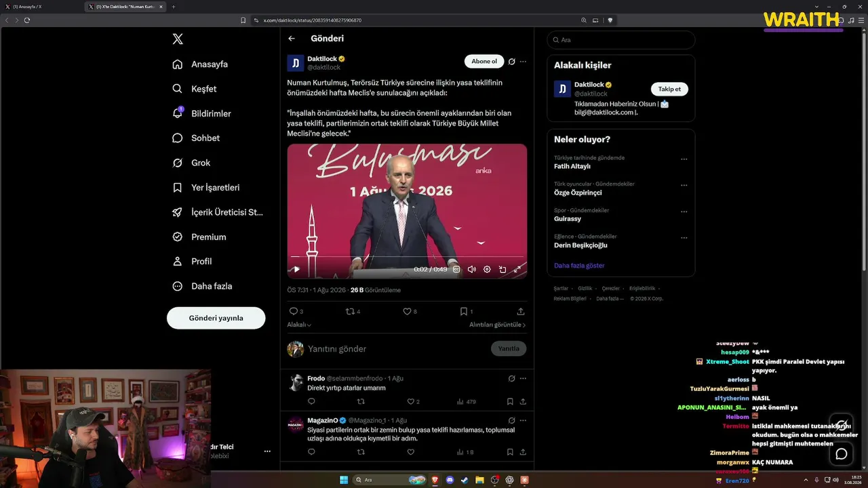
Task: Open video settings gear
Action: 487,269
